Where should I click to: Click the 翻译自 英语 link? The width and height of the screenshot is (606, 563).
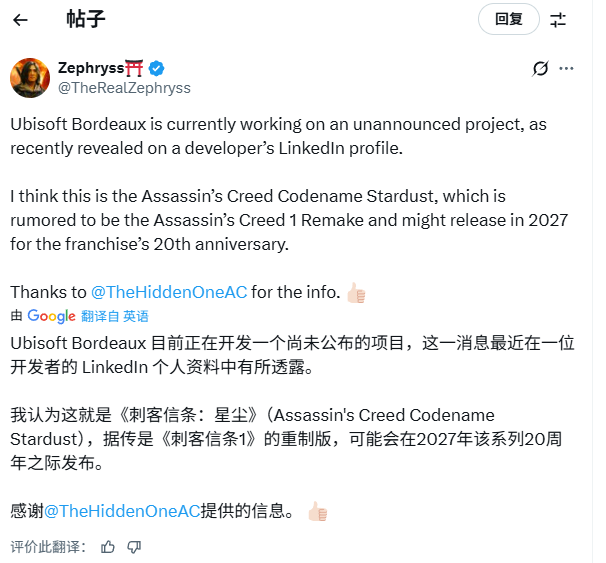click(x=115, y=316)
